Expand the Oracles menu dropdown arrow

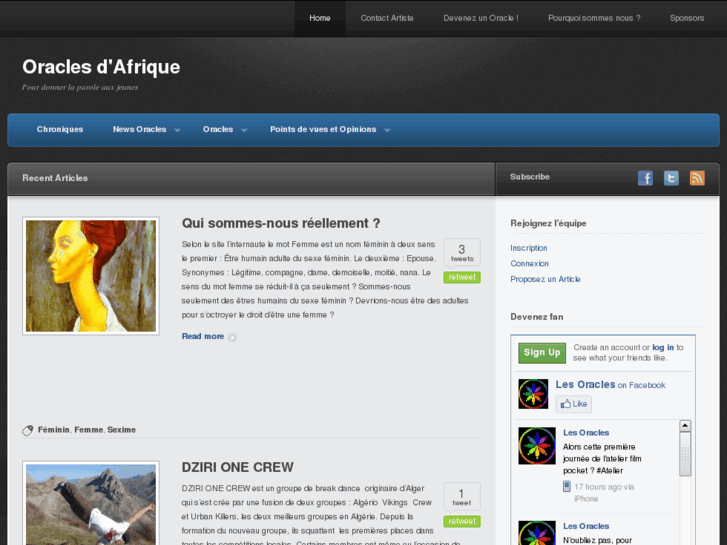[244, 130]
